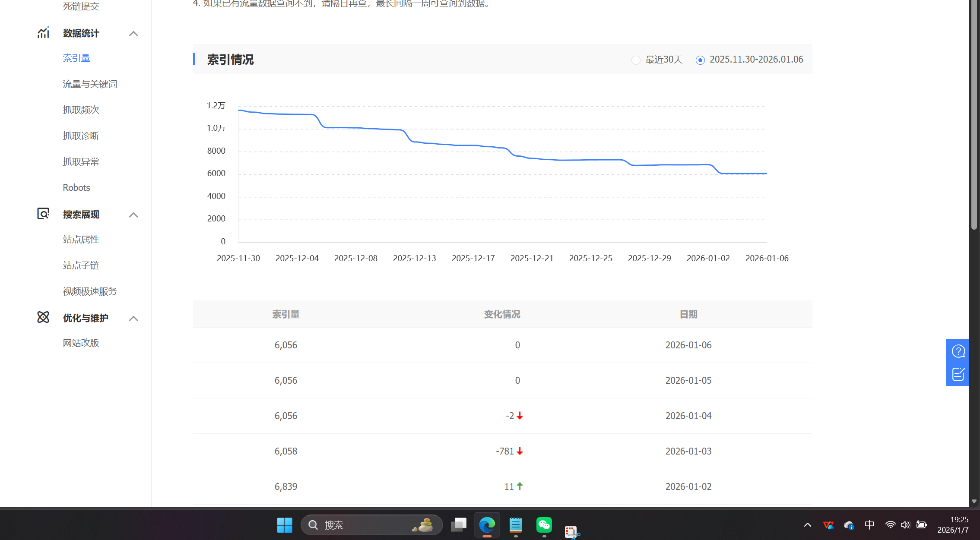Image resolution: width=980 pixels, height=540 pixels.
Task: Select the 2025.11.30-2026.01.06 date range radio
Action: tap(700, 60)
